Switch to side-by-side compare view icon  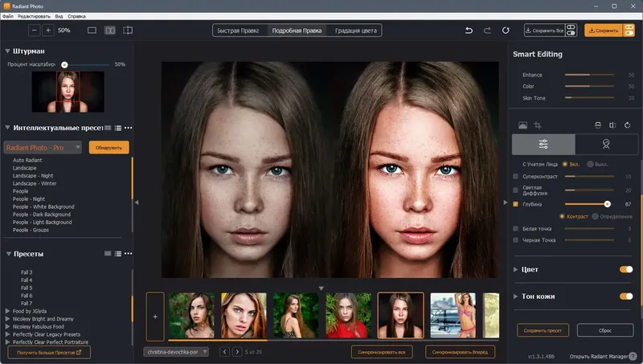tap(110, 31)
